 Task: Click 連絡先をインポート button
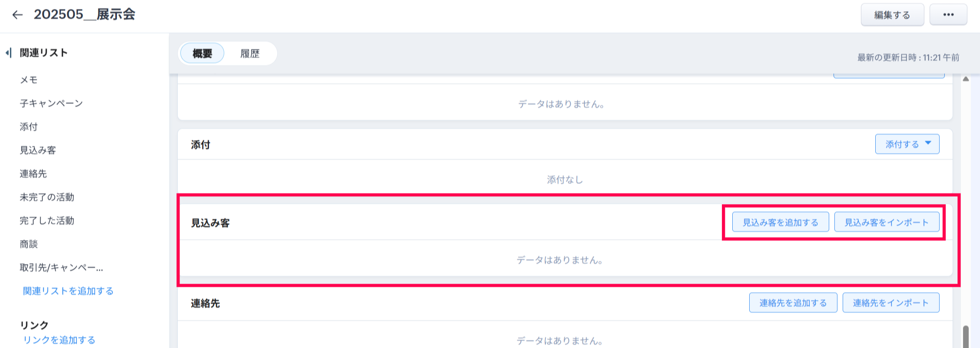[890, 303]
